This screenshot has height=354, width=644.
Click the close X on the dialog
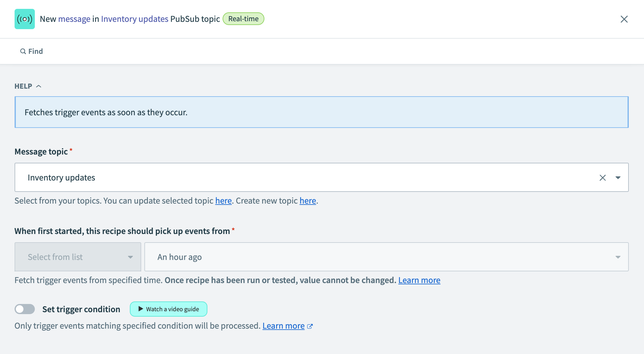624,18
